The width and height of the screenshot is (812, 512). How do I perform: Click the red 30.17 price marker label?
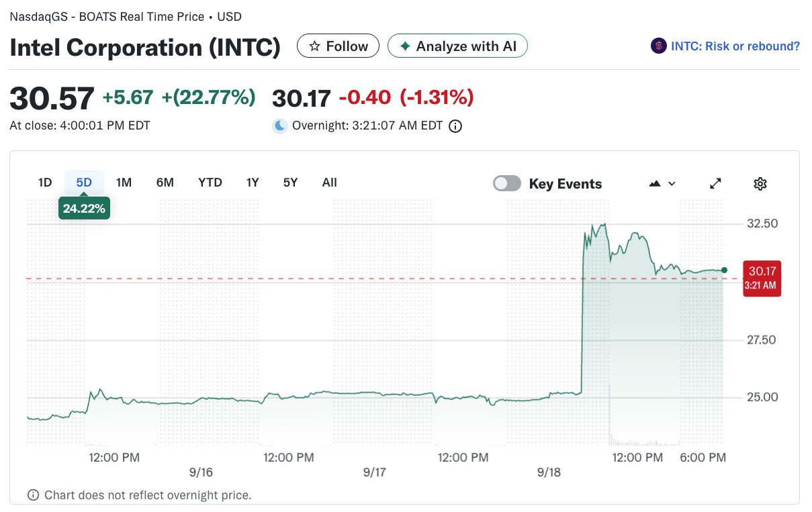point(762,278)
